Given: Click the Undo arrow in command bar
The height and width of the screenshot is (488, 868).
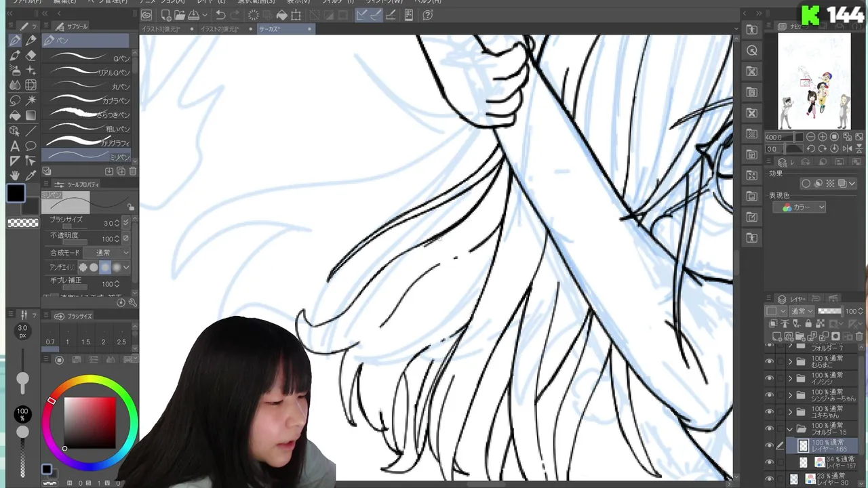Looking at the screenshot, I should pyautogui.click(x=220, y=15).
